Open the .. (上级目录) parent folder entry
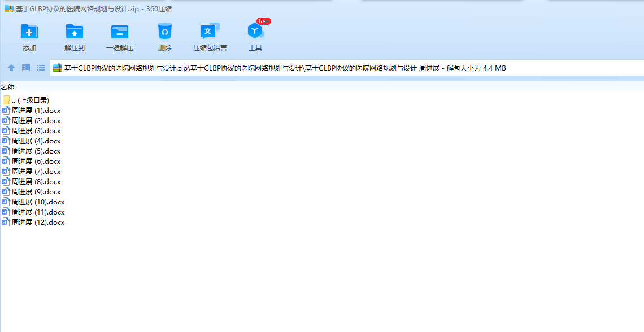644x332 pixels. coord(26,100)
